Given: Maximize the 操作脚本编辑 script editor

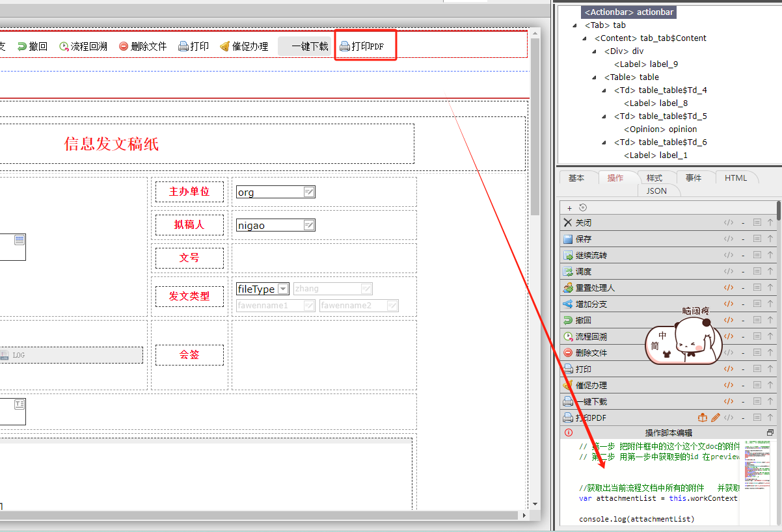Looking at the screenshot, I should [x=770, y=432].
